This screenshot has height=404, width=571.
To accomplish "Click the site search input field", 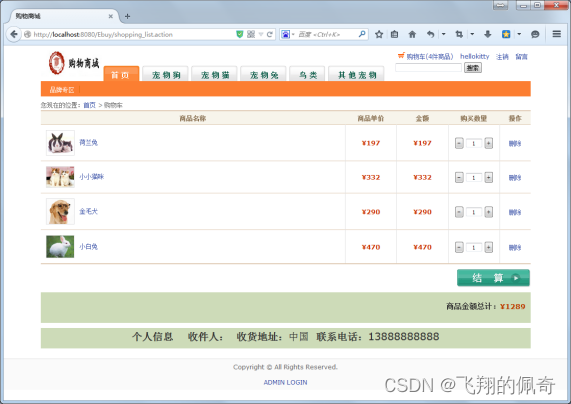I will pyautogui.click(x=429, y=67).
